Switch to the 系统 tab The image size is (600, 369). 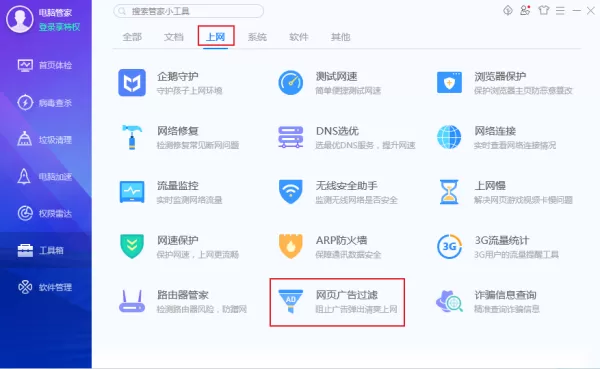(257, 37)
